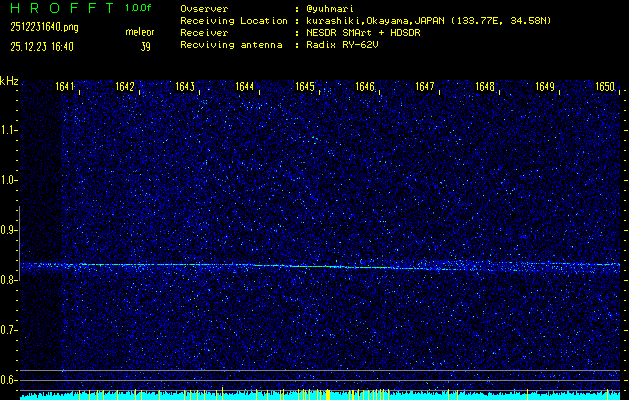Click the 0.8 frequency axis label
The image size is (629, 400).
point(9,280)
